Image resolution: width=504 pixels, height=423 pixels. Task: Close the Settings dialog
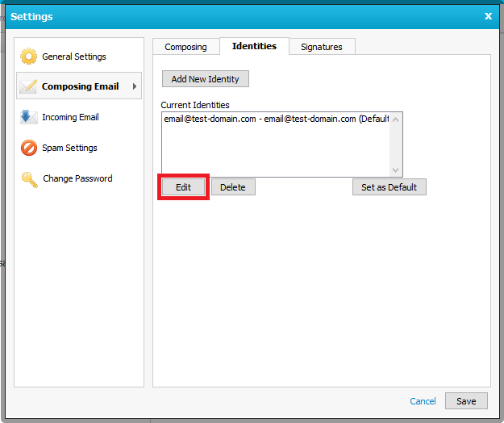[x=488, y=16]
